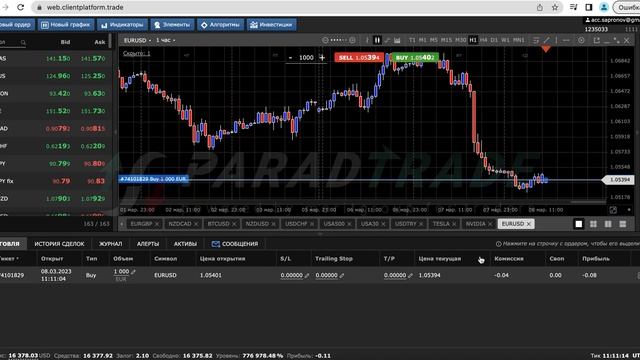Select the D1 timeframe
Image resolution: width=640 pixels, height=360 pixels.
494,40
